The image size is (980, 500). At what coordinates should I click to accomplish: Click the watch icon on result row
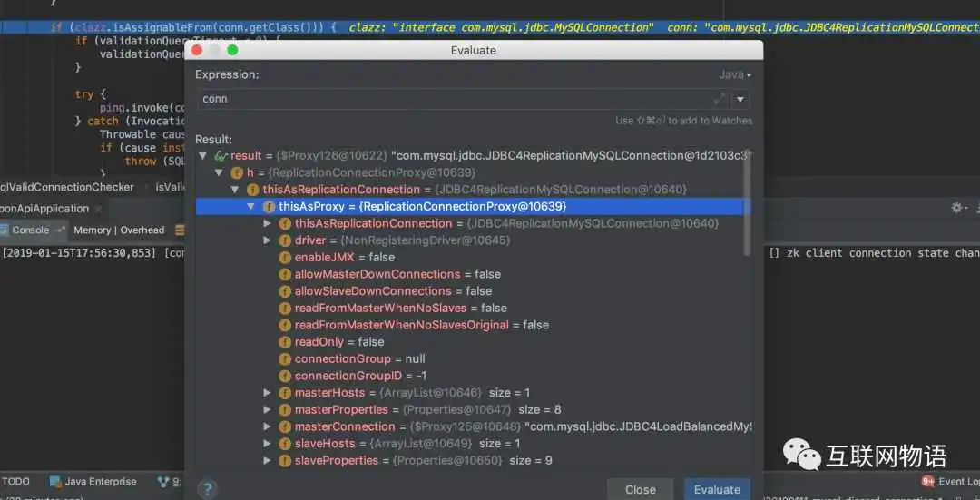tap(221, 155)
